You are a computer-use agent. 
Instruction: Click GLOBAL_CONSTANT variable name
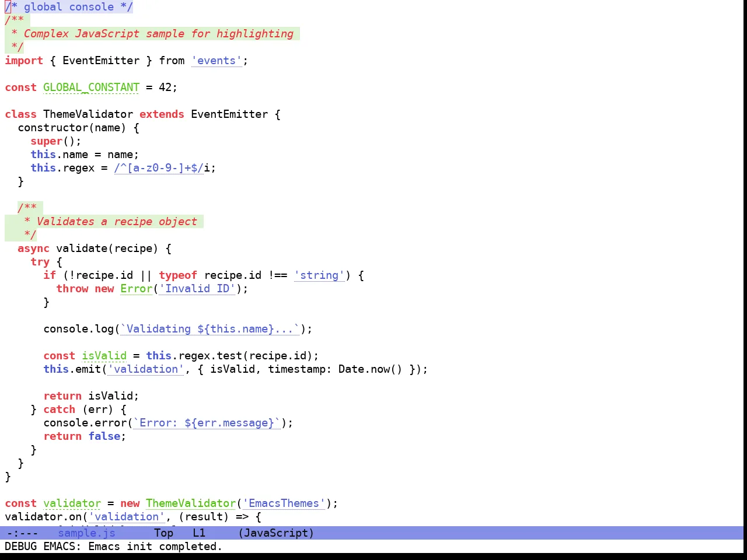(x=91, y=87)
